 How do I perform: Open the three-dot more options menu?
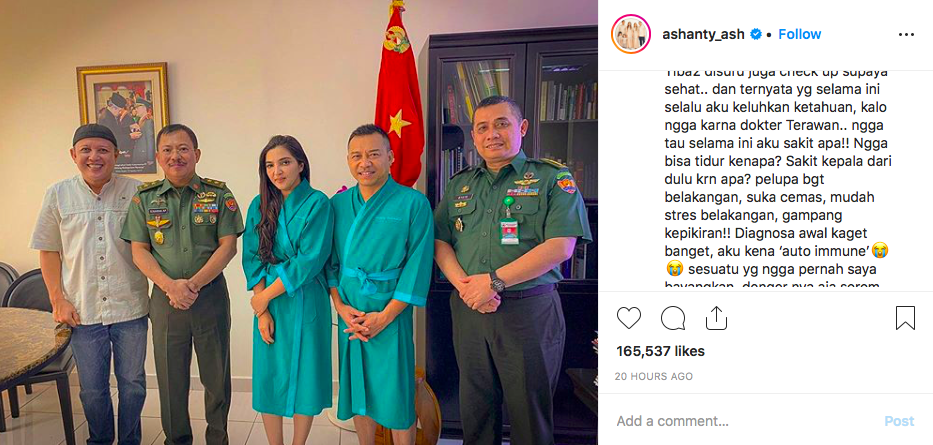pos(906,35)
